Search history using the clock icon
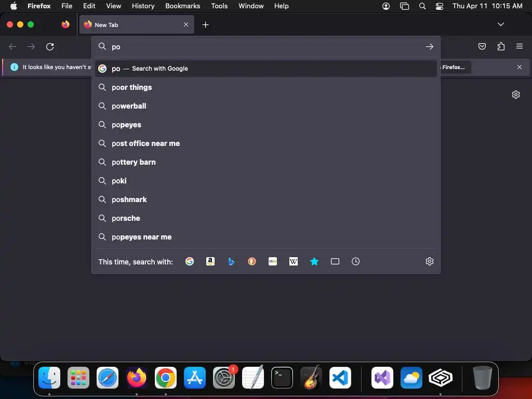Screen dimensions: 532x399 355,261
